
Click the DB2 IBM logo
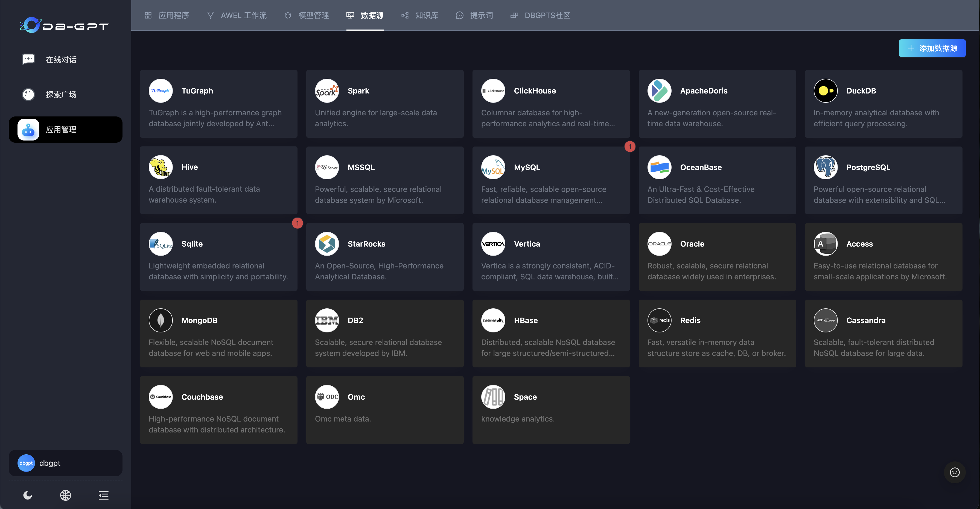tap(327, 320)
